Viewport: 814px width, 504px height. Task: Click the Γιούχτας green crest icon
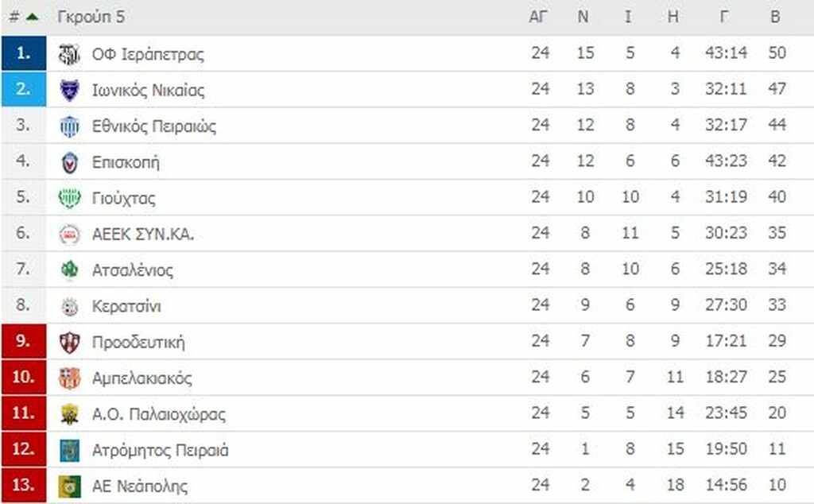pyautogui.click(x=70, y=197)
